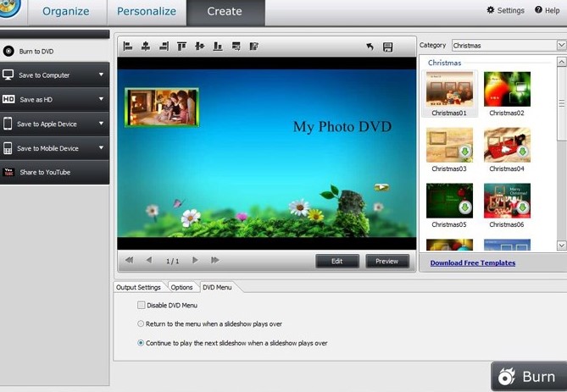Viewport: 567px width, 392px height.
Task: Click the undo arrow icon
Action: [x=370, y=47]
